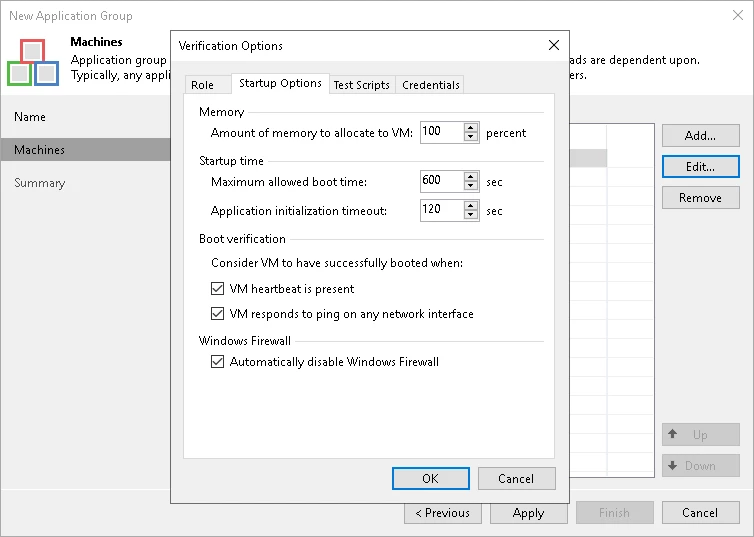Switch to the Role tab
This screenshot has height=537, width=754.
(202, 85)
